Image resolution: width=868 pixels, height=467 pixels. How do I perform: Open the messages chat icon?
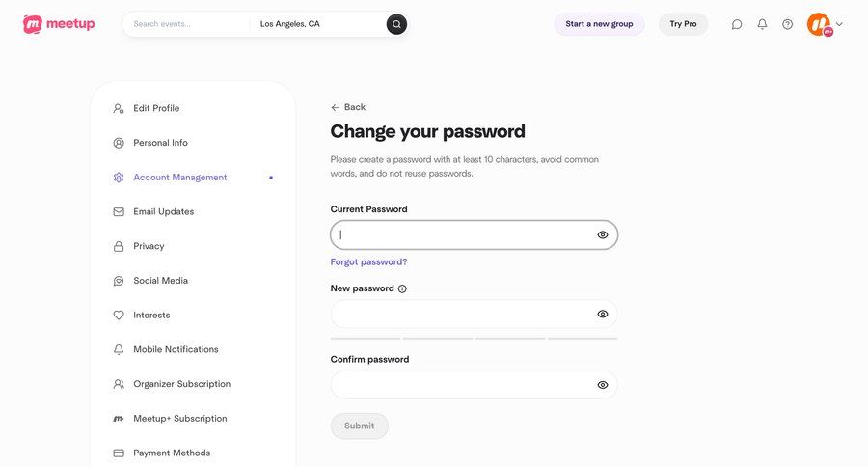737,24
